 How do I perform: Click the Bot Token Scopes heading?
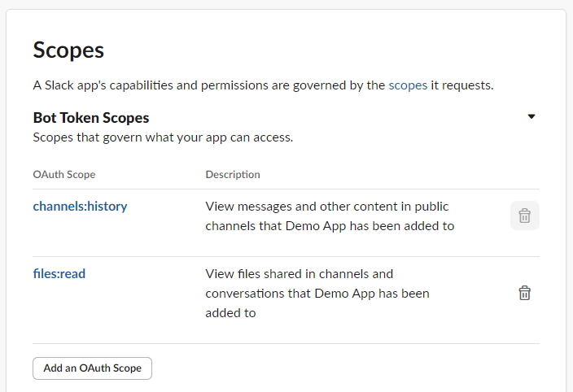tap(91, 118)
